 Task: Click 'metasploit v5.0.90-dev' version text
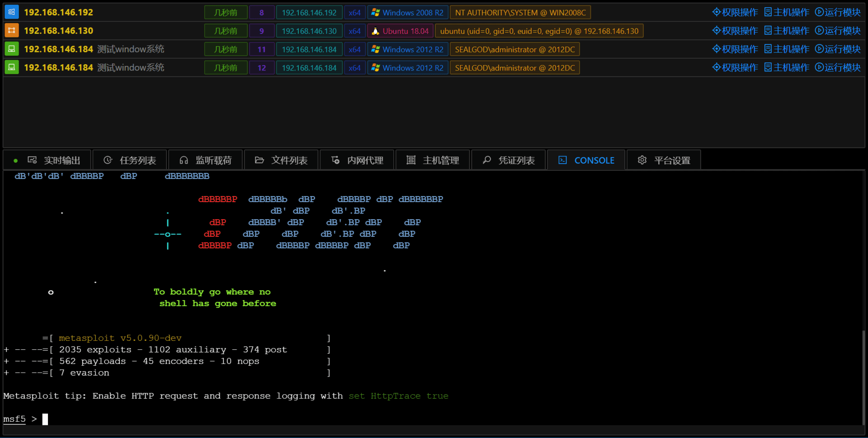tap(120, 338)
